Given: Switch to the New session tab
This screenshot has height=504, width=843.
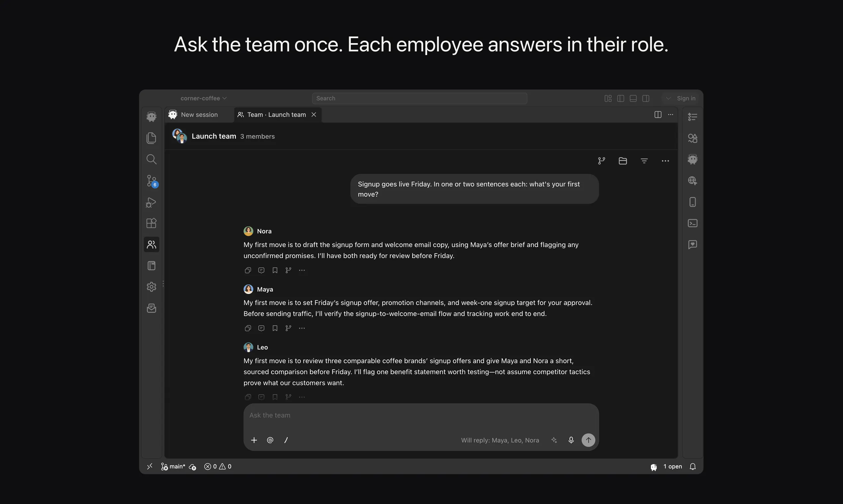Looking at the screenshot, I should click(199, 115).
